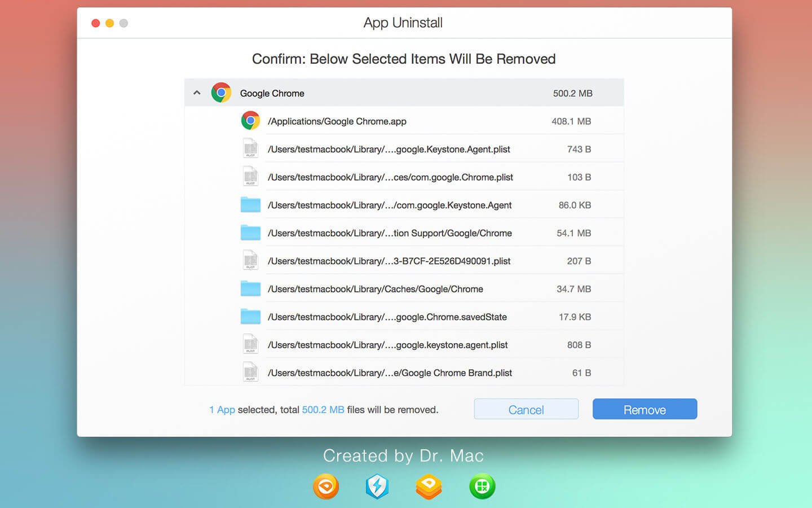Select the Google Chrome header label
Screen dimensions: 812x508
272,93
